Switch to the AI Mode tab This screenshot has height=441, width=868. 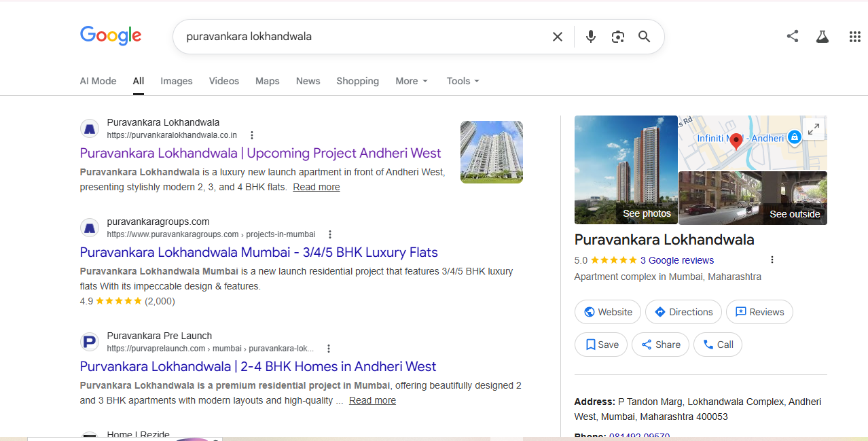click(98, 81)
